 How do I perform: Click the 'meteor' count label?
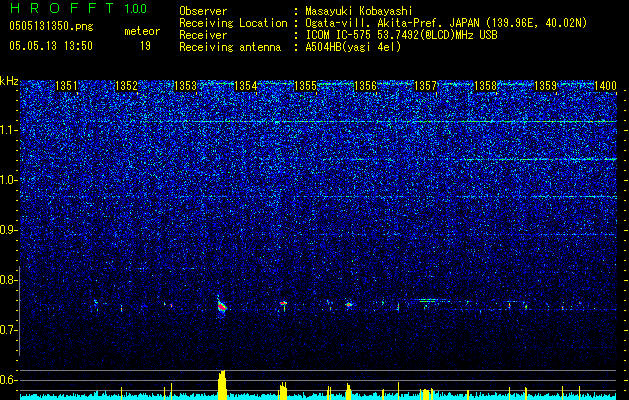click(142, 31)
